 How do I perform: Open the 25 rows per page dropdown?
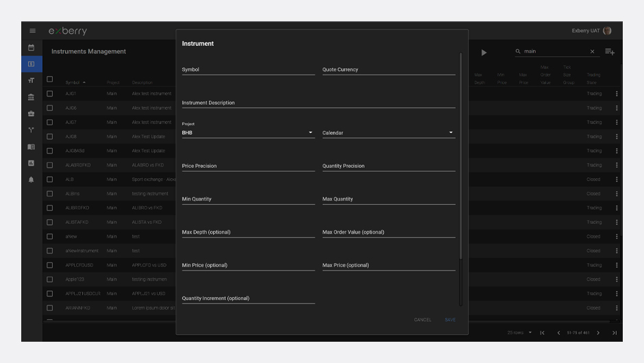(x=520, y=333)
